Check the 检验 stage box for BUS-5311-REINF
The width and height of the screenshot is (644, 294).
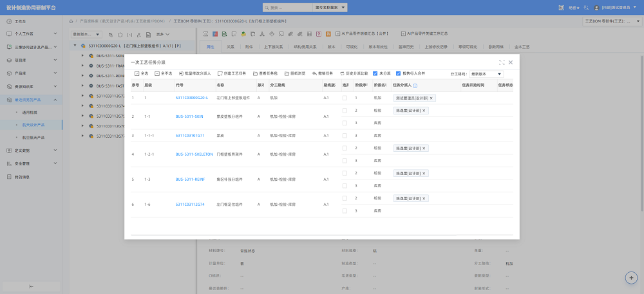tap(345, 173)
